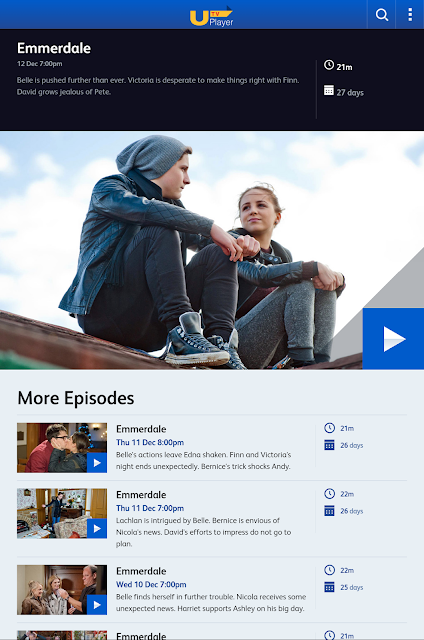Click the 22m clock icon of Lachlan episode
Viewport: 424px width, 640px height.
329,493
